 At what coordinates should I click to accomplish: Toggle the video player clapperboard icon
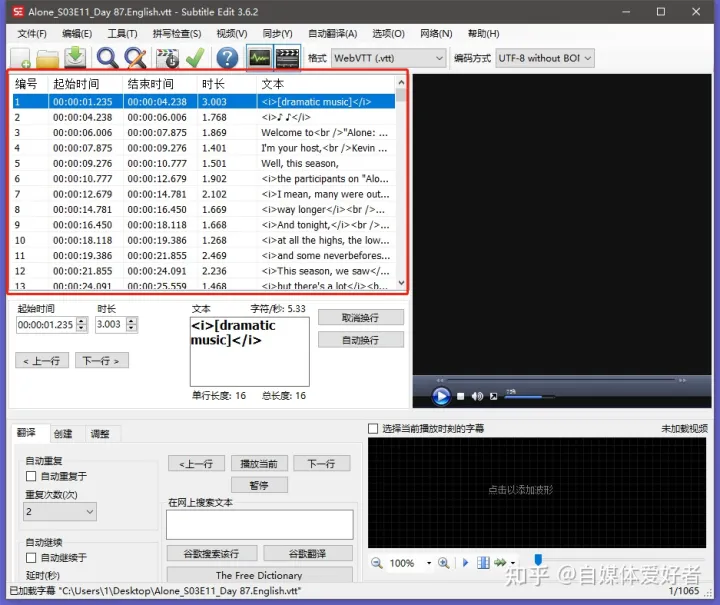pos(287,58)
